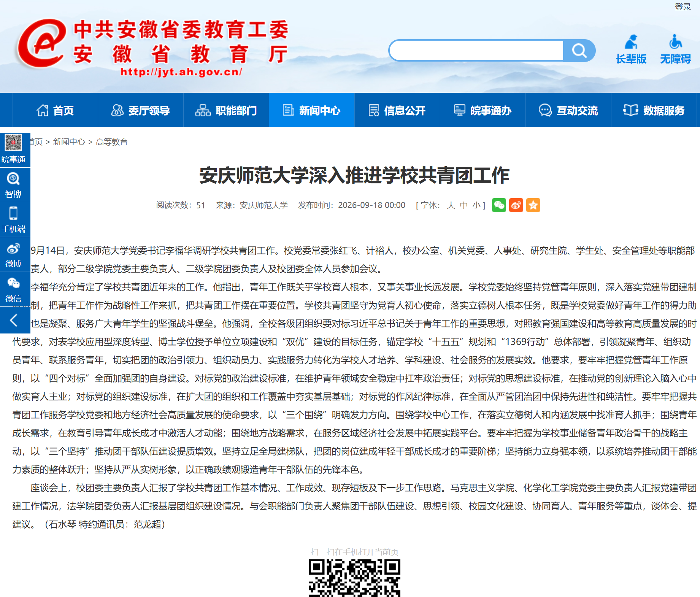Click the 登录 login link
700x597 pixels.
(x=683, y=7)
